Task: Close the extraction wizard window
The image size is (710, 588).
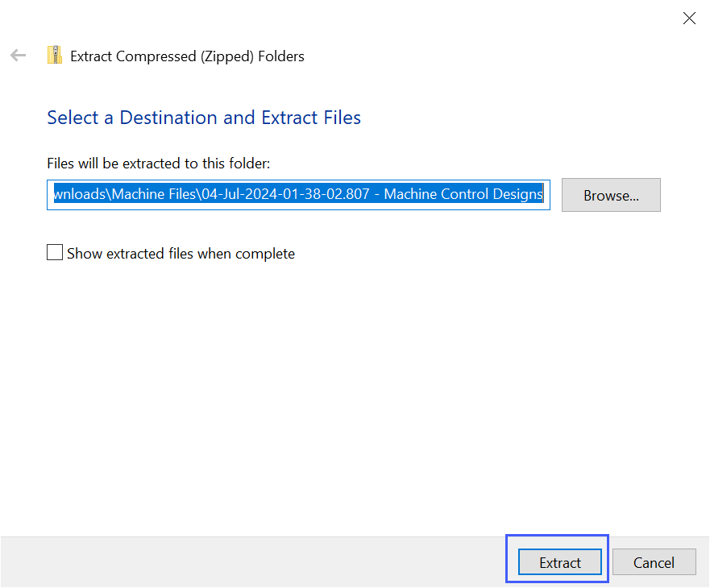Action: (689, 18)
